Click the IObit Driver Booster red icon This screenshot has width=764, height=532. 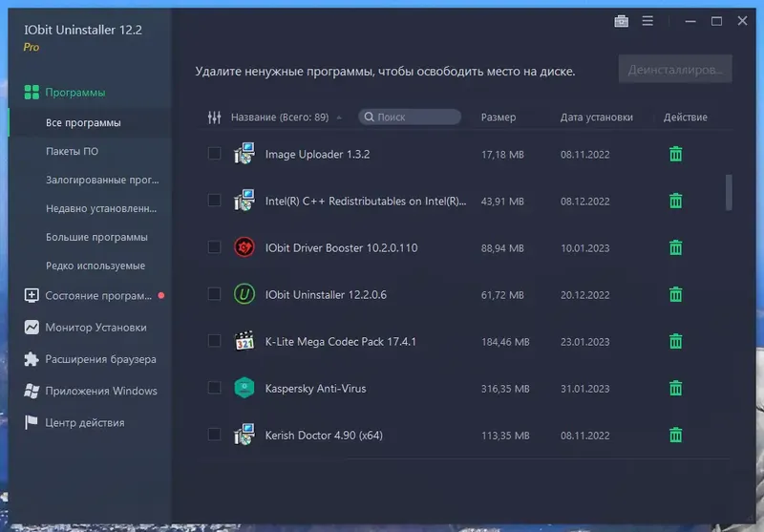(x=244, y=247)
